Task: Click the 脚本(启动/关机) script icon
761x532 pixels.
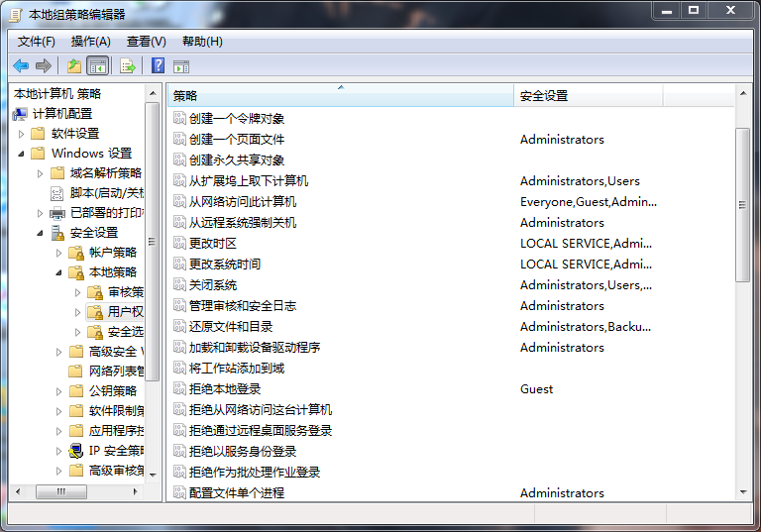Action: point(57,193)
